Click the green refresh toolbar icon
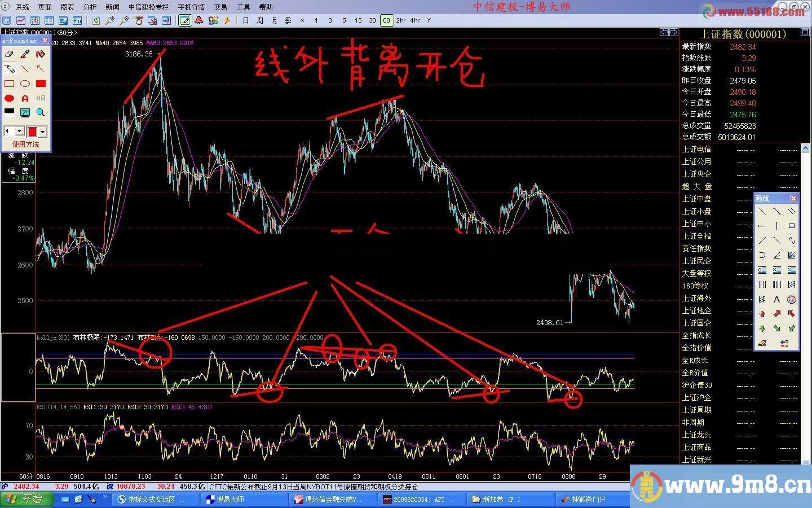The image size is (812, 508). [96, 20]
